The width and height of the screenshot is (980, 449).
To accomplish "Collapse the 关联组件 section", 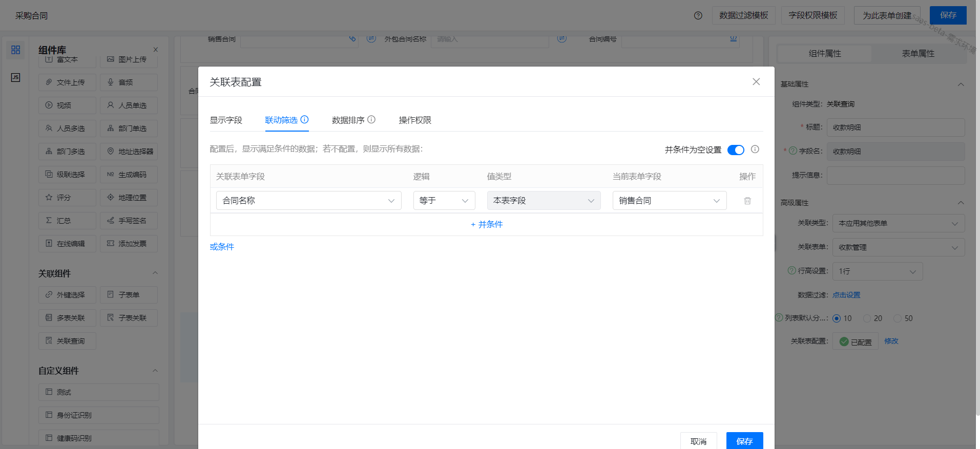I will pos(155,273).
